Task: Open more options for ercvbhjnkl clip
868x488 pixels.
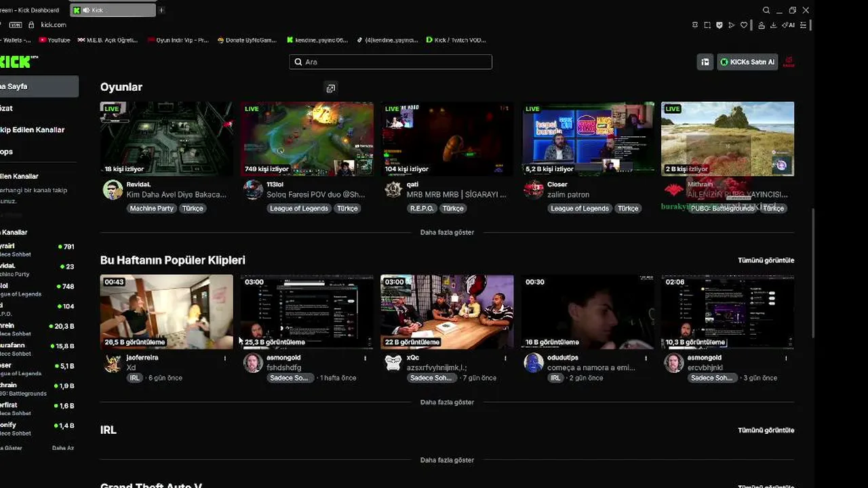Action: point(786,358)
